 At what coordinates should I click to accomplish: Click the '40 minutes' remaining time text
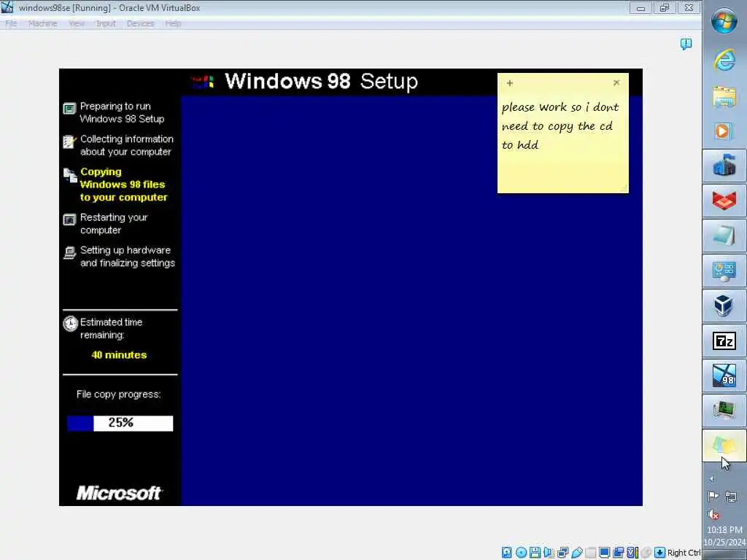click(119, 355)
